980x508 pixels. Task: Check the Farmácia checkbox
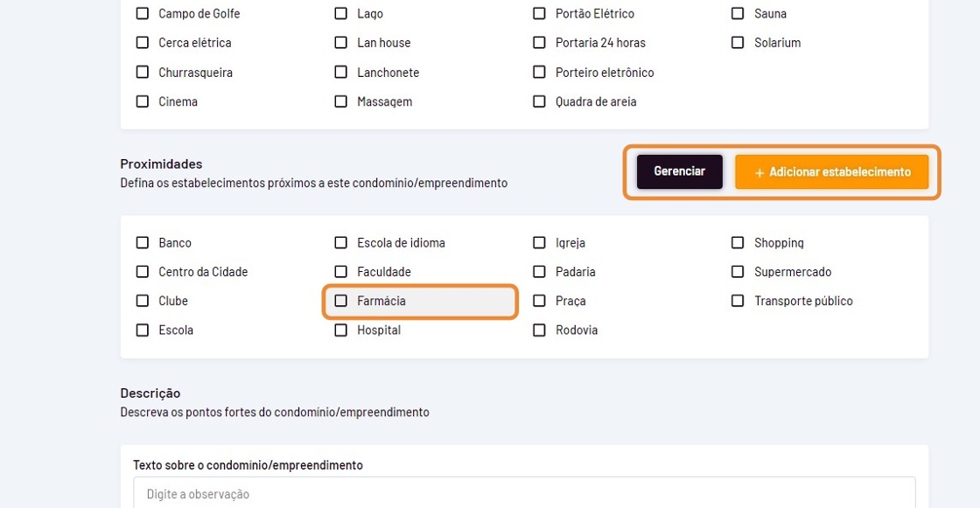pyautogui.click(x=341, y=301)
